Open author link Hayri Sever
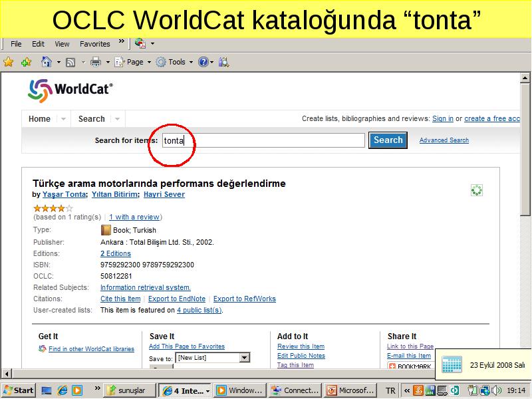This screenshot has width=532, height=399. 164,194
